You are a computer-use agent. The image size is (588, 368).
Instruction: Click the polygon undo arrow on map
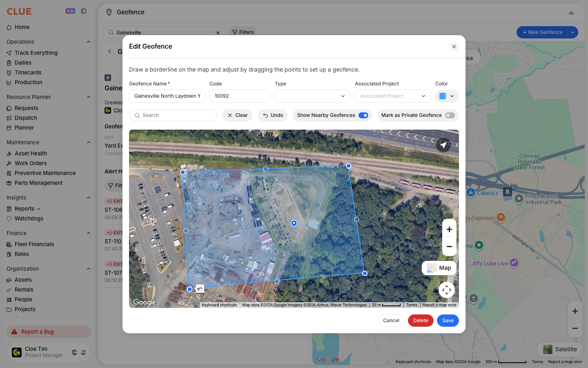coord(200,289)
